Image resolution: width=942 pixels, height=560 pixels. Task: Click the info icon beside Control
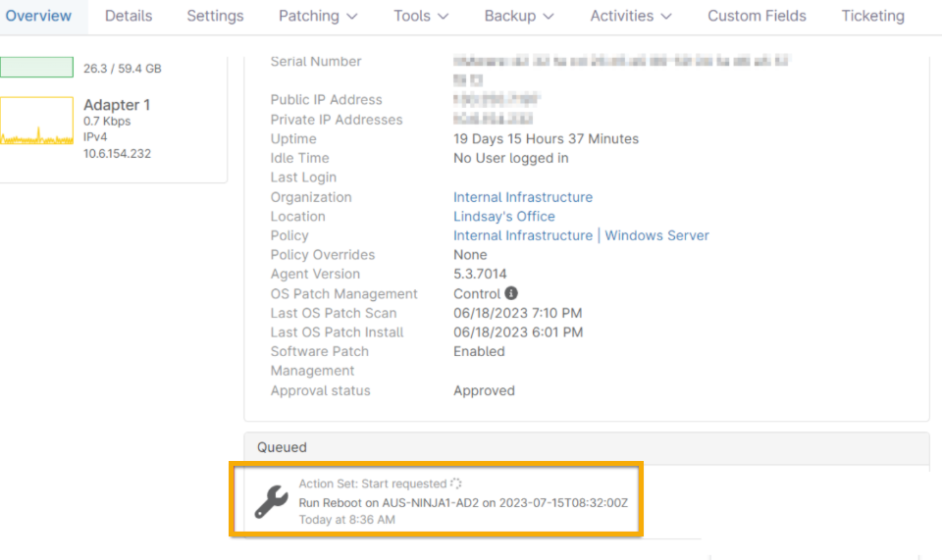[x=511, y=293]
